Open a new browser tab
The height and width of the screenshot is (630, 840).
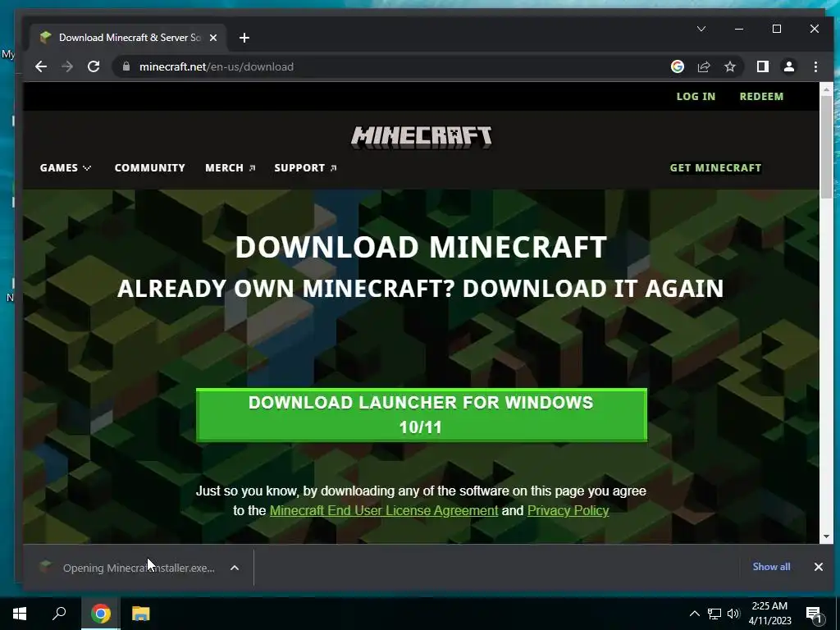coord(244,38)
